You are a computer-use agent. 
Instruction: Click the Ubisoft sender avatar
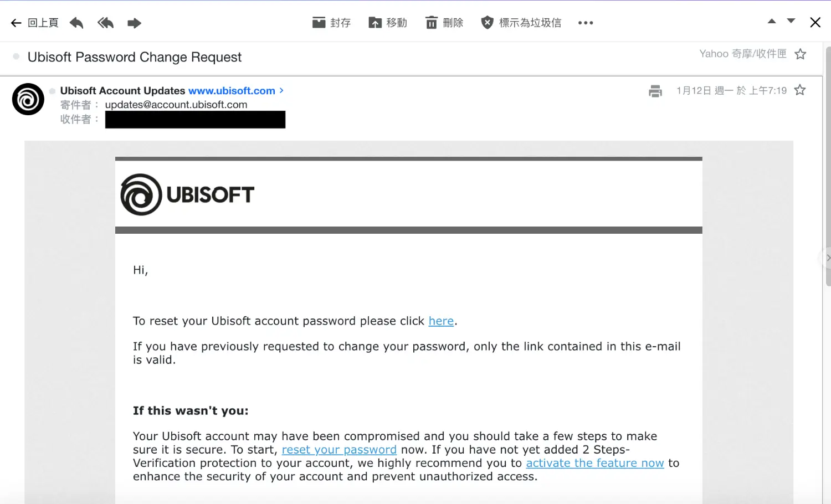click(28, 99)
